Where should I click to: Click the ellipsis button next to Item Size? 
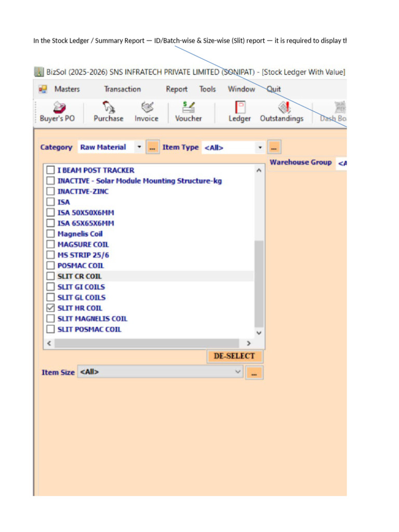pos(254,373)
